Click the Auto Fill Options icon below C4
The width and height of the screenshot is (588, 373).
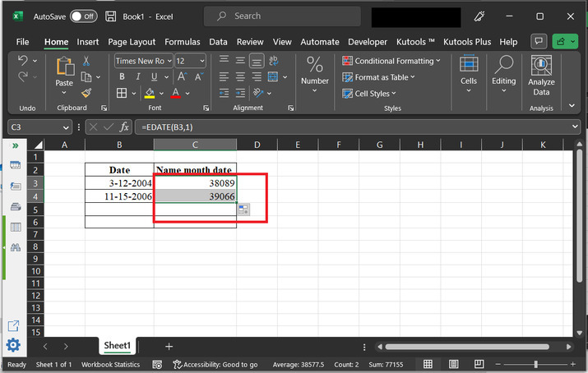tap(243, 210)
